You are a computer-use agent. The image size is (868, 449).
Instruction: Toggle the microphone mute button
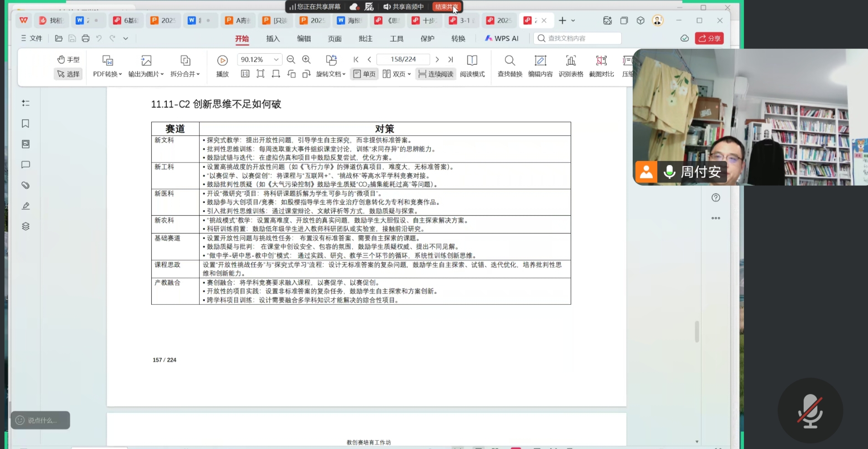coord(810,411)
